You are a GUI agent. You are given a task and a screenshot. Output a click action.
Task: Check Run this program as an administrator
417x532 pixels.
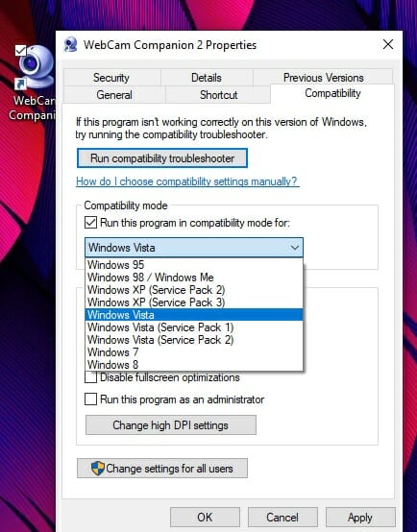90,399
